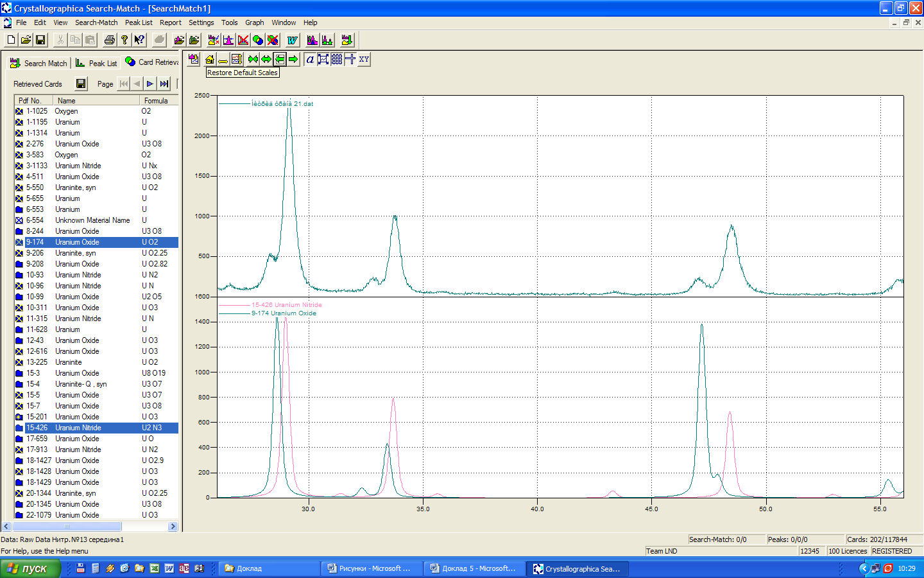924x578 pixels.
Task: Sort cards by the Formula column header
Action: (x=157, y=100)
